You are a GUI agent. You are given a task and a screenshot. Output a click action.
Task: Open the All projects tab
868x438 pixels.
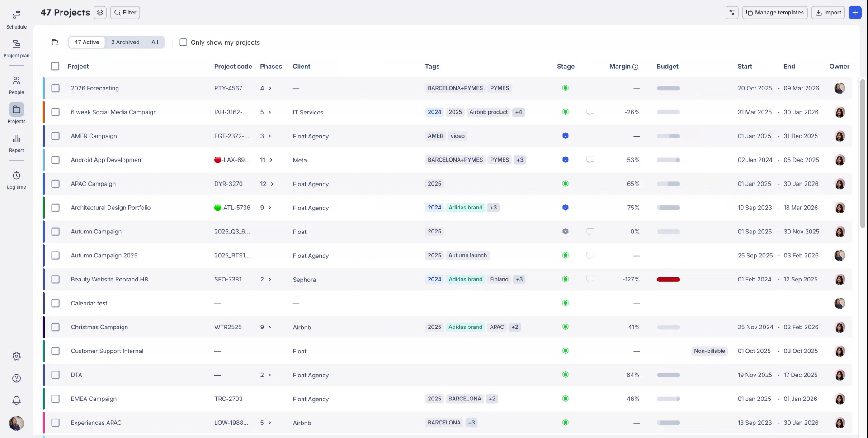[x=155, y=42]
